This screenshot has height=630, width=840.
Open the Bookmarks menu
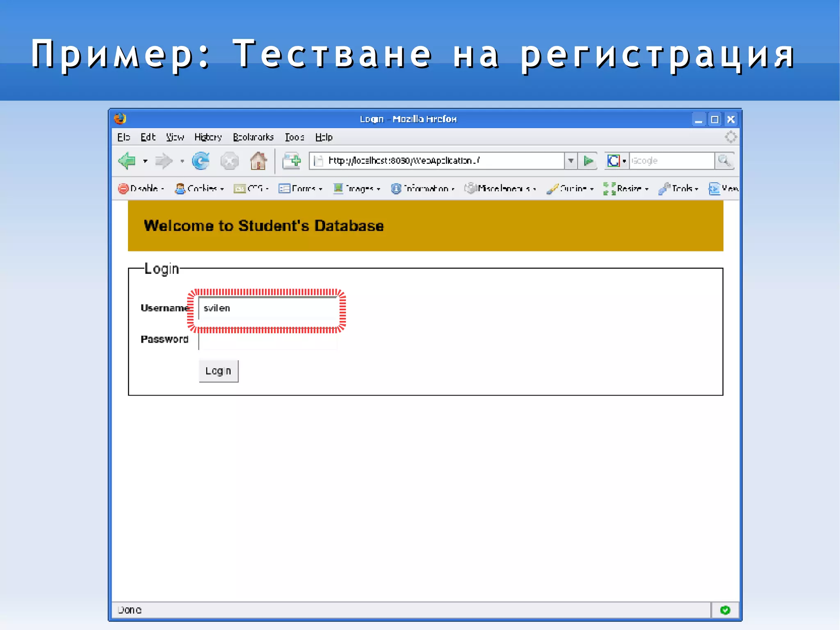coord(253,137)
